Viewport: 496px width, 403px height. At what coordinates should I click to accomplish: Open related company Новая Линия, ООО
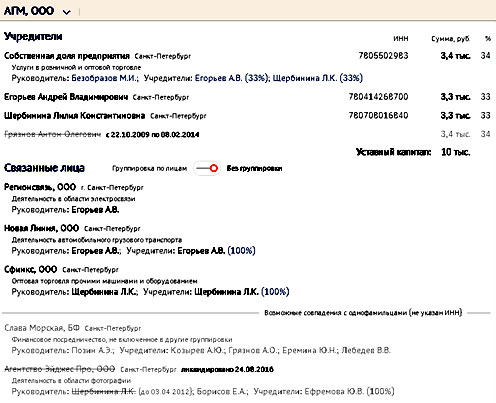[41, 228]
